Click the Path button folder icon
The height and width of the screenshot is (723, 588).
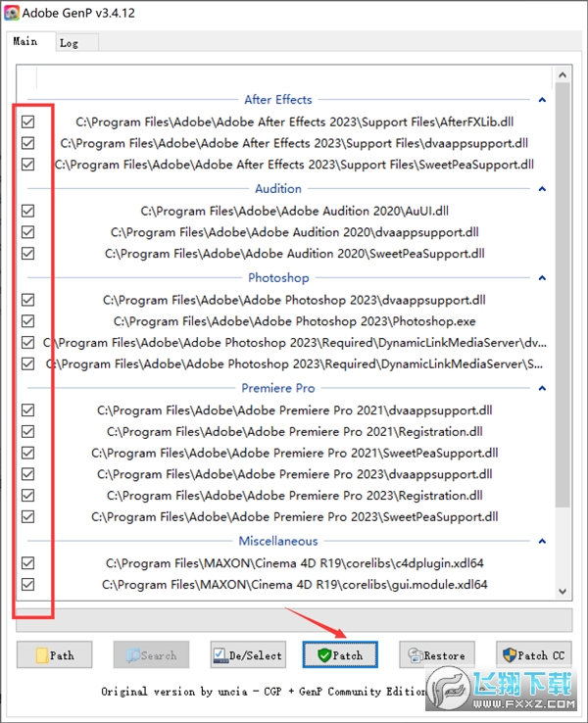42,655
